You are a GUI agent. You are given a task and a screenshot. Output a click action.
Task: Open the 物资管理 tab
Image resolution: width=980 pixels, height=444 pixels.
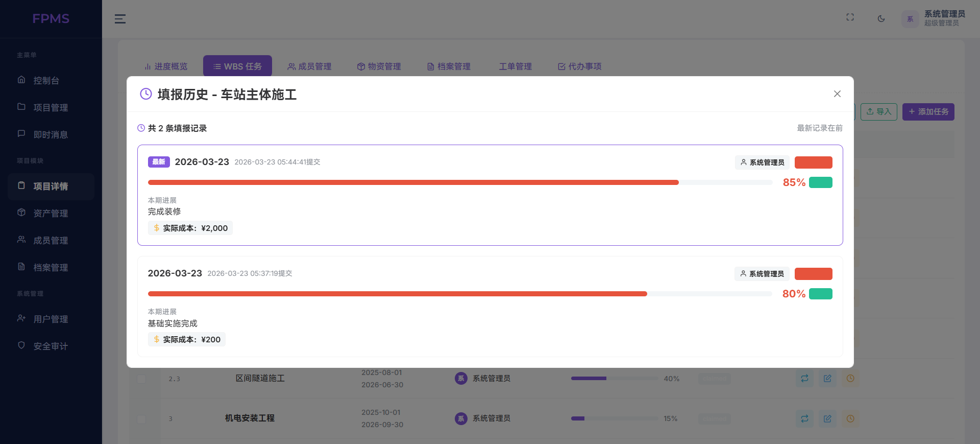pos(379,66)
